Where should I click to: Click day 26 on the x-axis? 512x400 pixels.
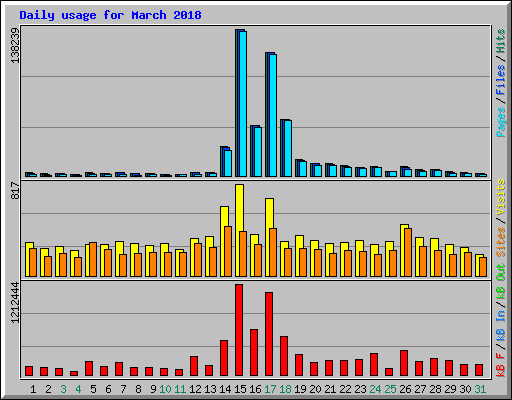coord(405,389)
